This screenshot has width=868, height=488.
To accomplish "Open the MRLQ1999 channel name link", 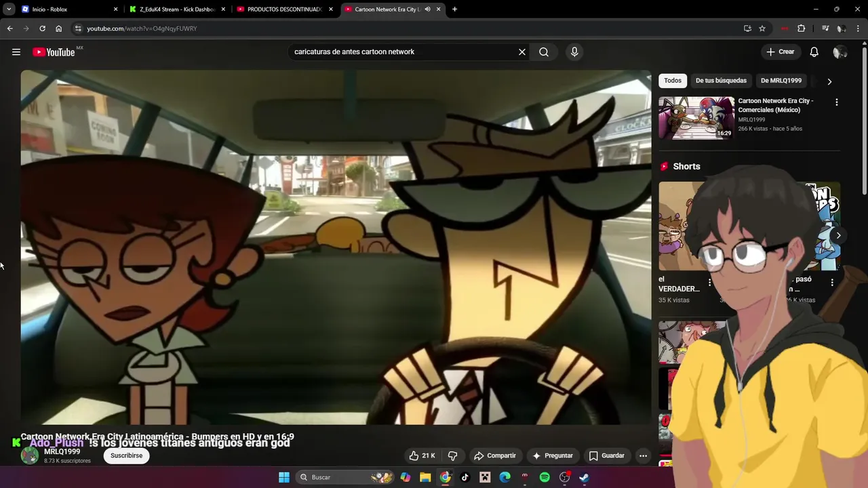I will (62, 451).
